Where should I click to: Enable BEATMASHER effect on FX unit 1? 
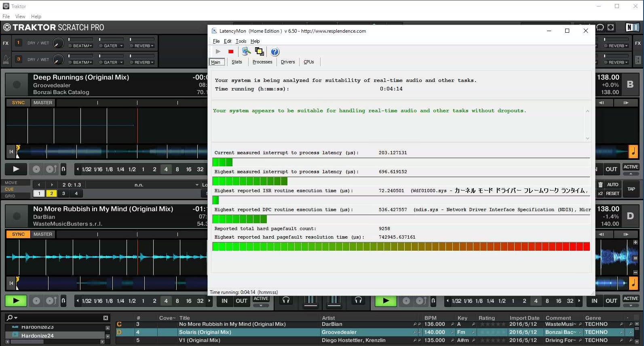(70, 46)
